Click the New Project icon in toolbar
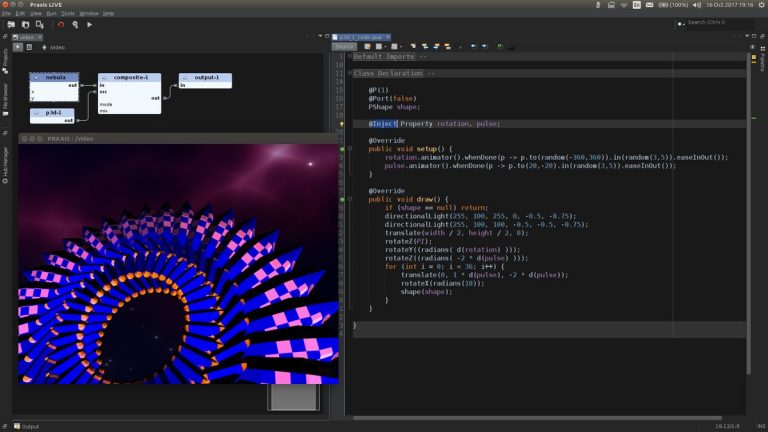 9,24
